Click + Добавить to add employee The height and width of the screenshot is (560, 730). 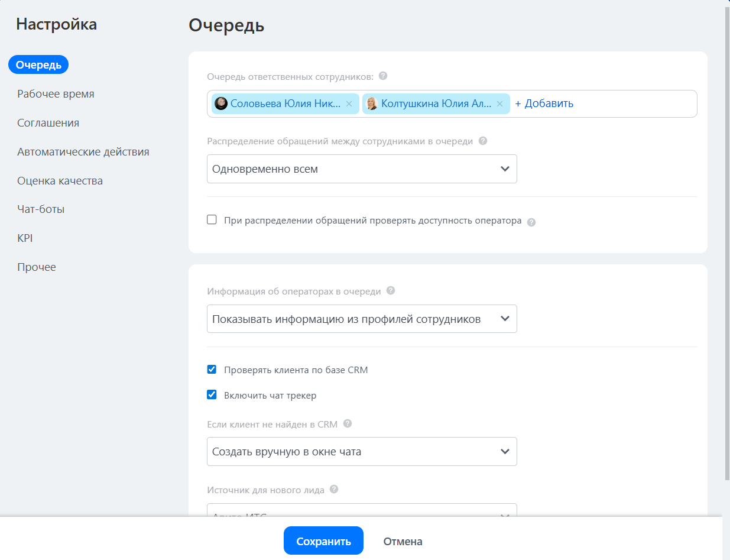(544, 103)
